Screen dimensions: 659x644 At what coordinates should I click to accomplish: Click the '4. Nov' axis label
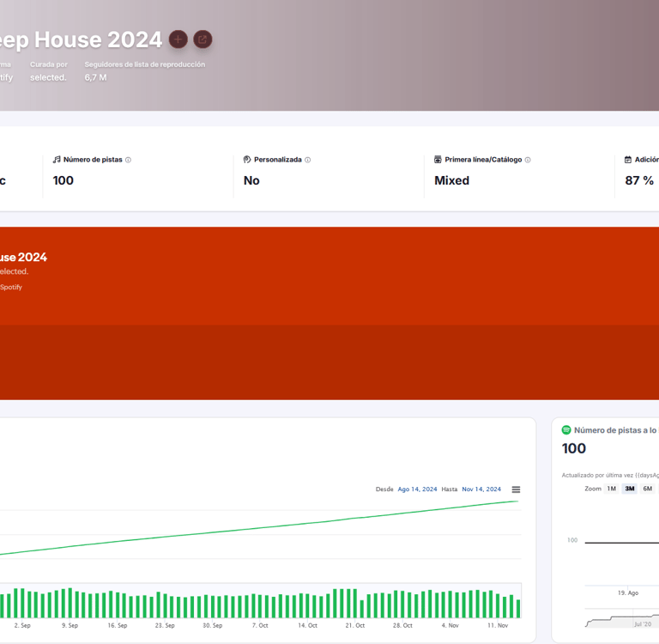[x=450, y=625]
